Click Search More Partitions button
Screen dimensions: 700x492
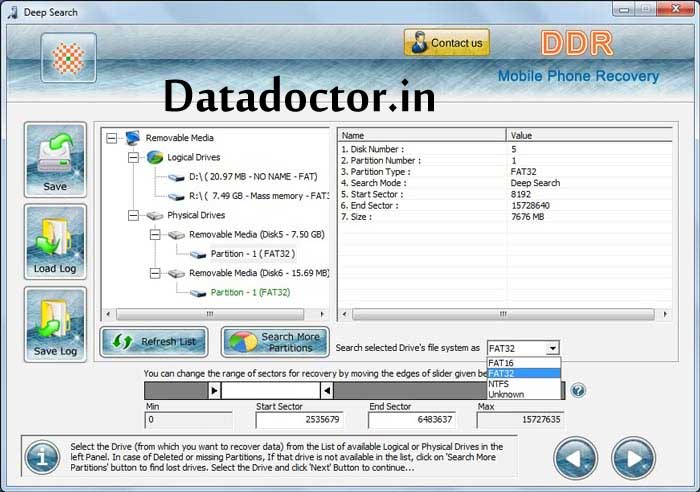click(275, 342)
